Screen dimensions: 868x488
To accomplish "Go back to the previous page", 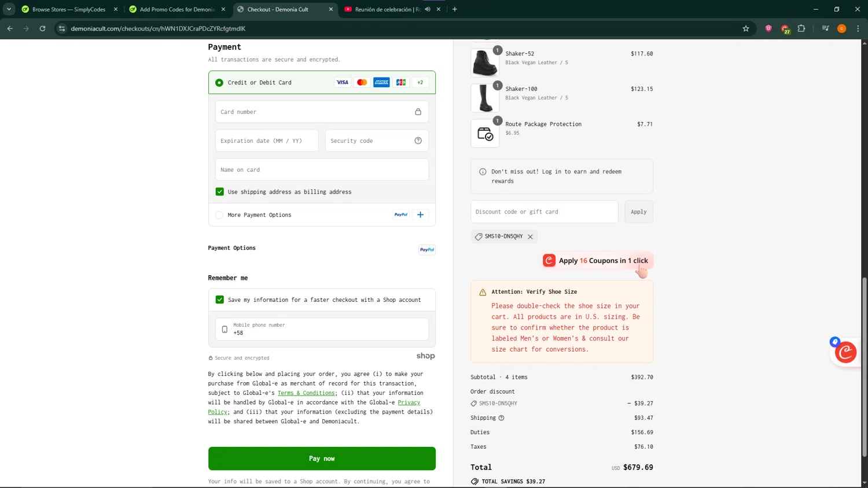I will tap(10, 28).
